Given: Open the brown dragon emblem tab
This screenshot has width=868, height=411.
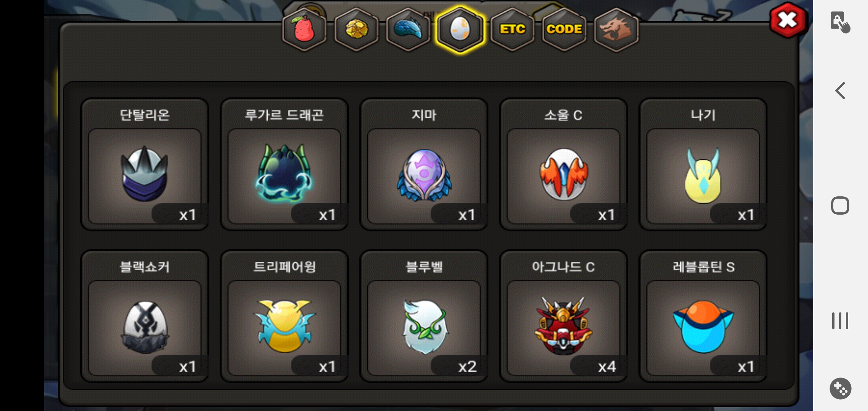Looking at the screenshot, I should tap(616, 30).
